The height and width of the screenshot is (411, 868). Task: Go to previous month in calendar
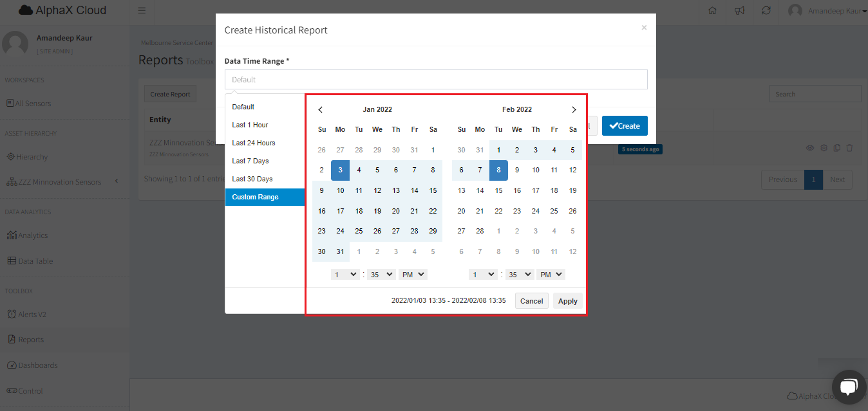(321, 110)
